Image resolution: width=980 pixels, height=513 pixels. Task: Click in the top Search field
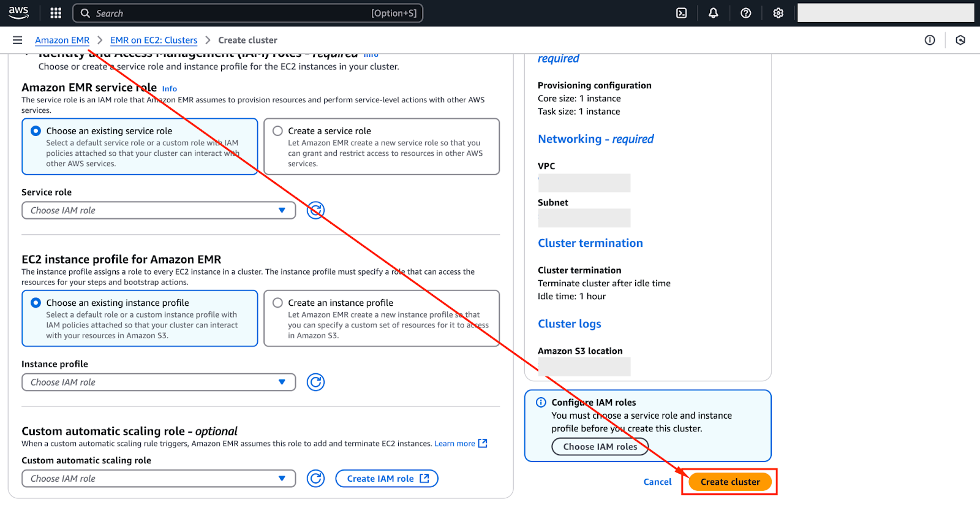pyautogui.click(x=247, y=13)
